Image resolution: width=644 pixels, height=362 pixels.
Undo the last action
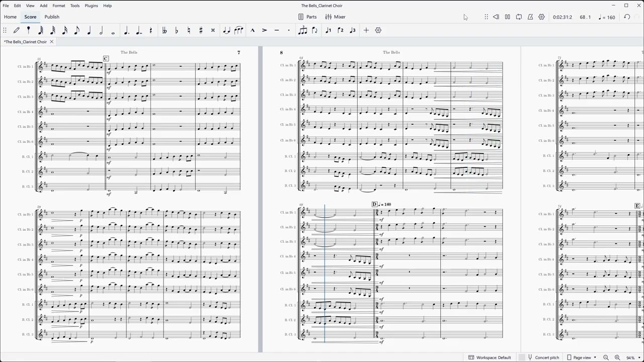tap(627, 17)
